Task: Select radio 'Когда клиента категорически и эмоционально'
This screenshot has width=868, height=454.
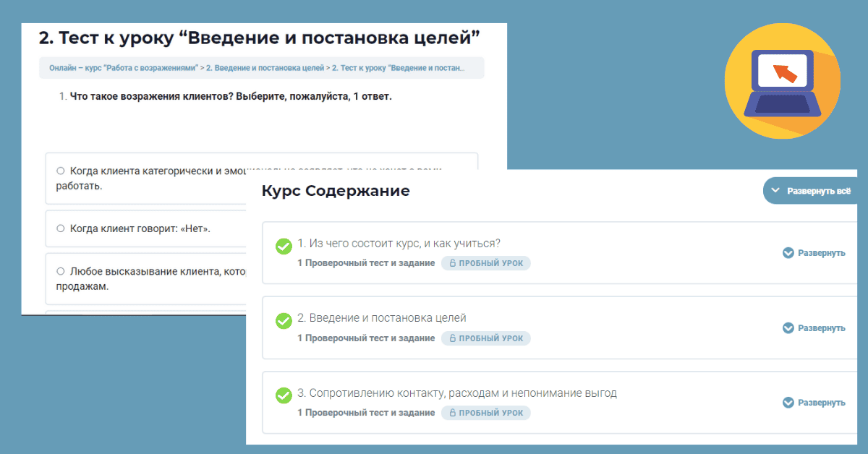Action: click(x=61, y=171)
